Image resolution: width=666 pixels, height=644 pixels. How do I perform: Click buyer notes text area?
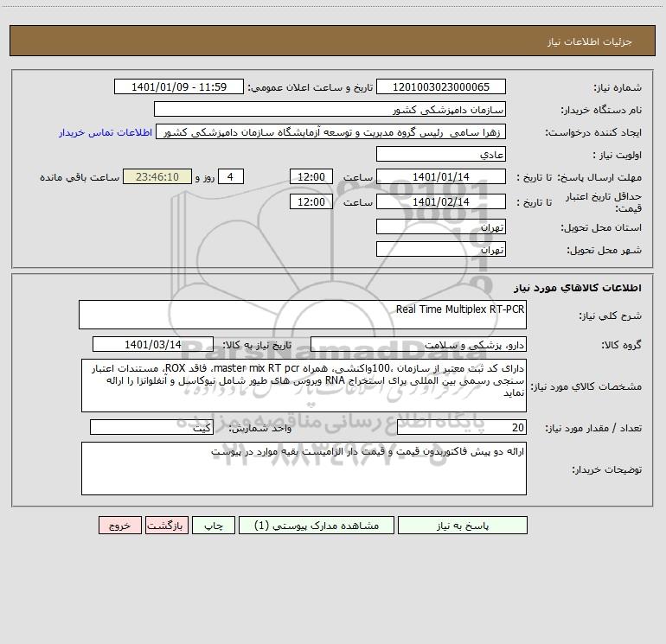point(304,469)
